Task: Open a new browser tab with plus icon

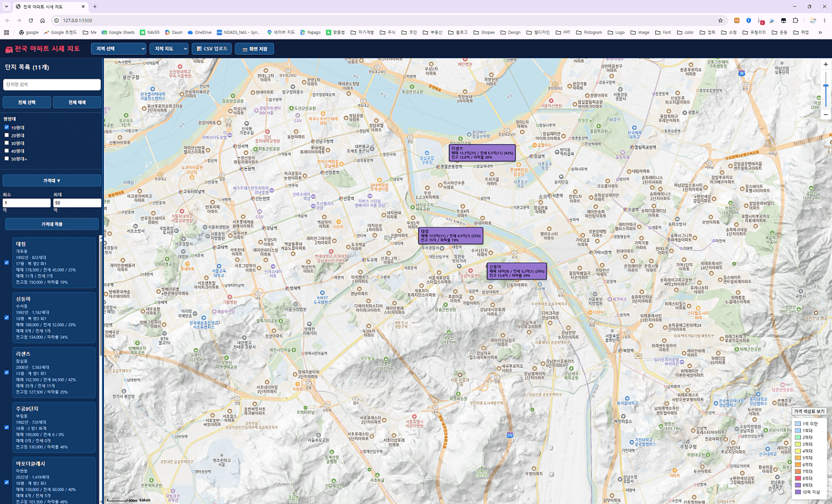Action: 95,7
